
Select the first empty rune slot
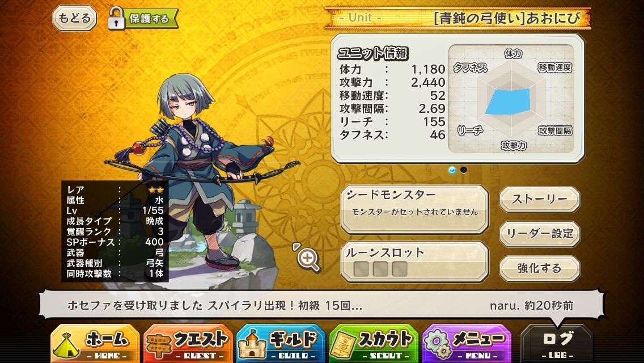[x=361, y=269]
